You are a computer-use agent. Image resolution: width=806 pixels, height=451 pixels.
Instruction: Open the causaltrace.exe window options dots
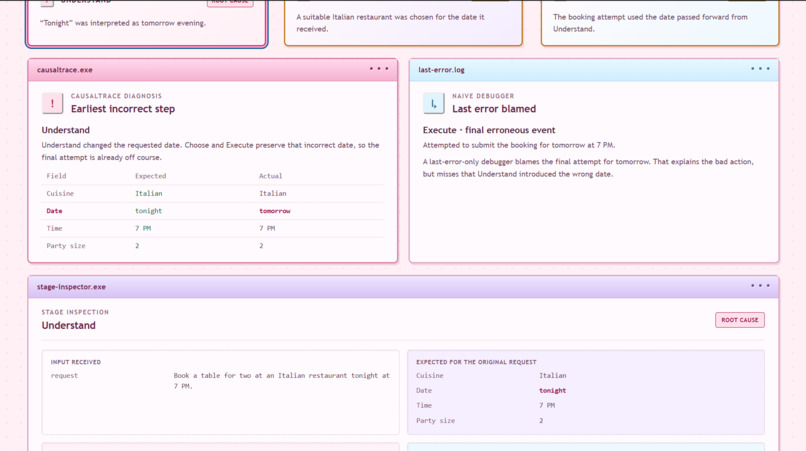(x=379, y=68)
